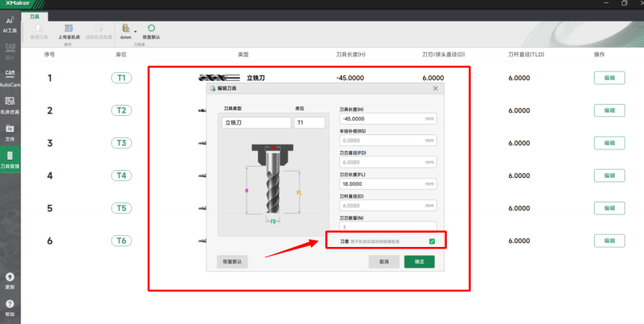Click 编辑 button for tool row 1
Screen dimensions: 644x324
609,78
